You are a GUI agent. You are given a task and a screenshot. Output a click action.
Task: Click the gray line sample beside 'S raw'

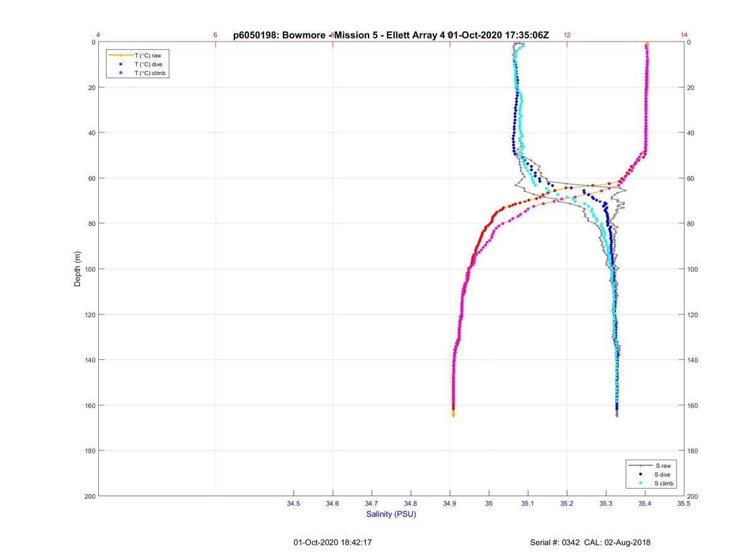point(641,465)
